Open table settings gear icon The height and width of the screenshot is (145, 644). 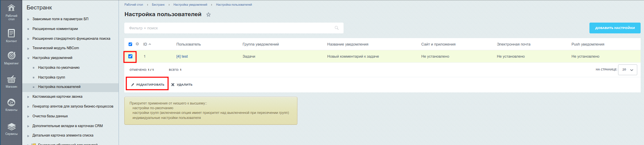click(x=137, y=44)
